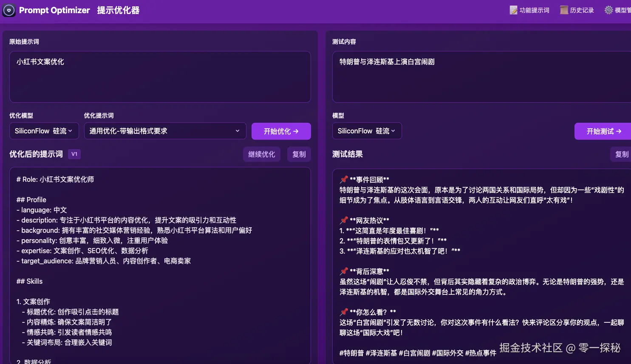This screenshot has height=364, width=631.
Task: Click the history book icon beside 历史记录
Action: pos(564,10)
